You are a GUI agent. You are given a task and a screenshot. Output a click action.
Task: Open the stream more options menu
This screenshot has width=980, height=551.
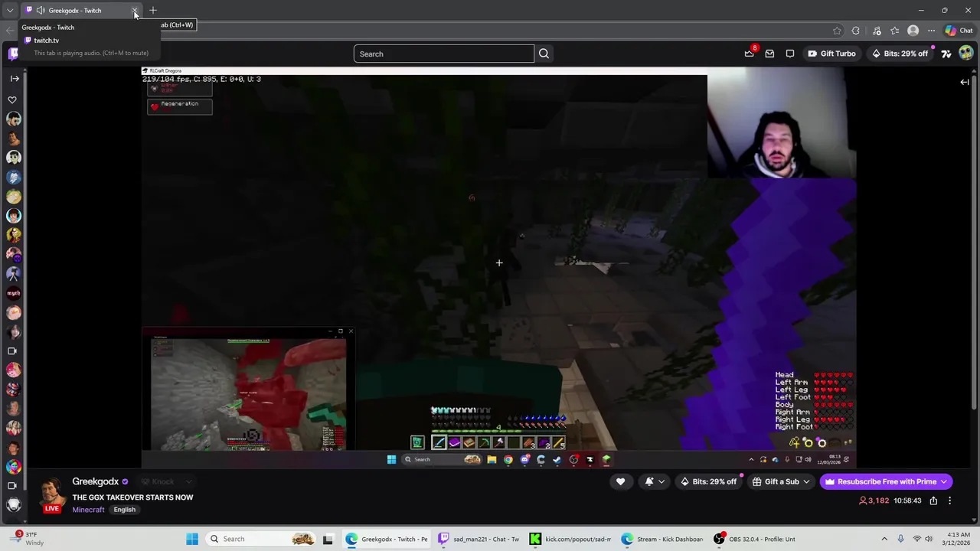click(949, 500)
